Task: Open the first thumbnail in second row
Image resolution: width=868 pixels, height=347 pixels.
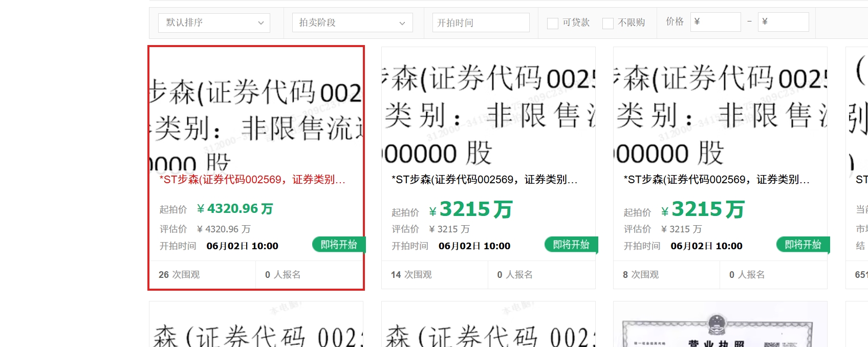Action: (256, 324)
